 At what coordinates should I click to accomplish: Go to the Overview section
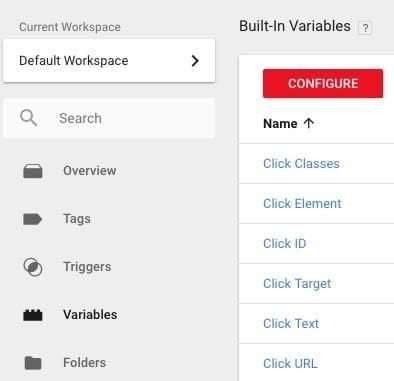[90, 171]
